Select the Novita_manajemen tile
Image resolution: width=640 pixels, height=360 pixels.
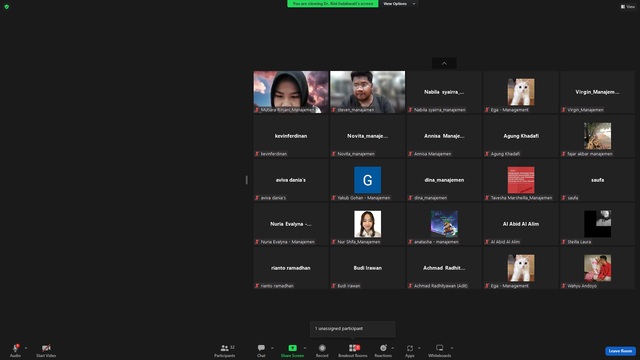[368, 136]
